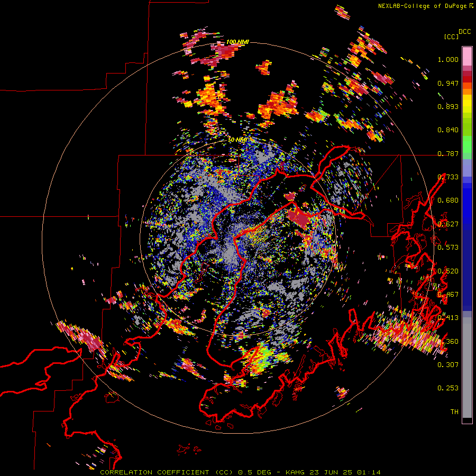476x476 pixels.
Task: Click the 0.5 DEG elevation text
Action: [255, 472]
